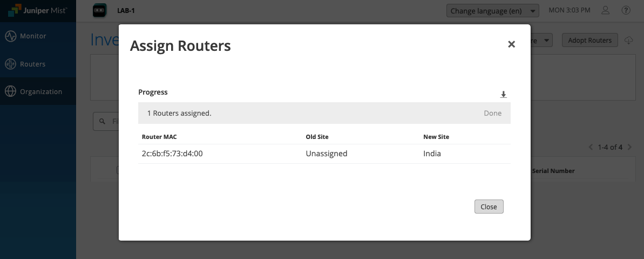Select the 2c:6b:f5:73:d4:00 router MAC row
This screenshot has width=644, height=259.
tap(172, 154)
